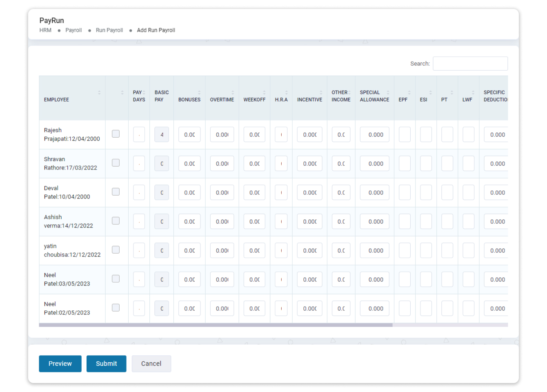Sort the SPECIAL ALLOWANCE column
The width and height of the screenshot is (547, 392).
click(388, 93)
